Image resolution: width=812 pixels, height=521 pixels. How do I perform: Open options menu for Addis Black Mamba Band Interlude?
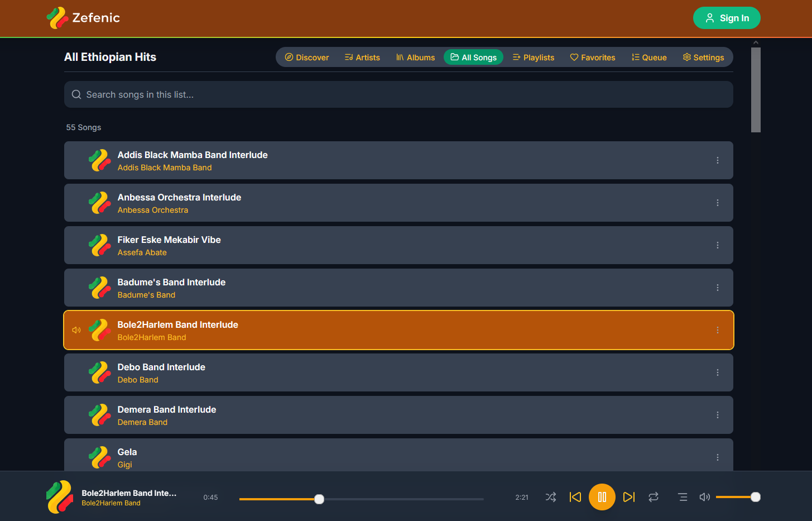pos(717,160)
